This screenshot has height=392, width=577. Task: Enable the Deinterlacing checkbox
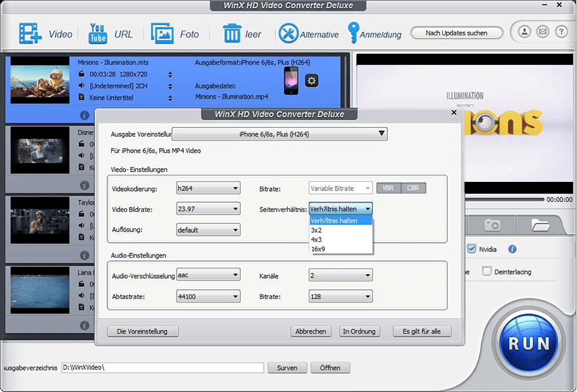487,272
